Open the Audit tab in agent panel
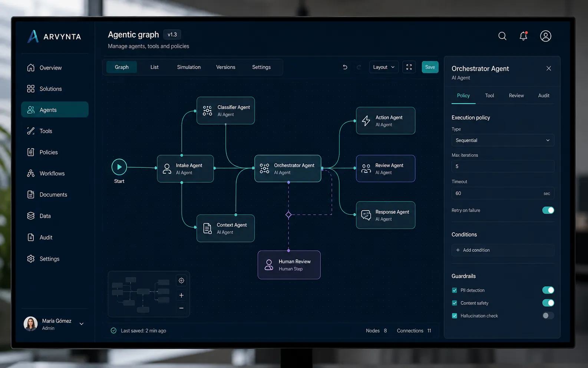Screen dimensions: 588x368 (x=544, y=95)
